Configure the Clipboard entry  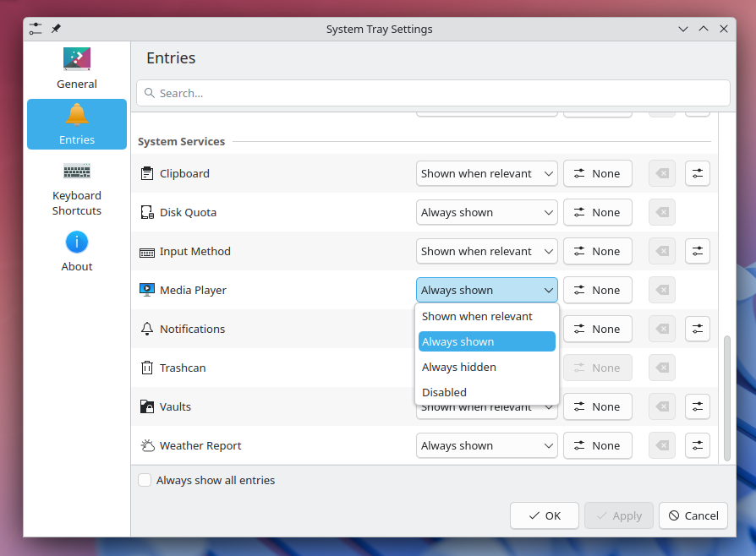698,173
